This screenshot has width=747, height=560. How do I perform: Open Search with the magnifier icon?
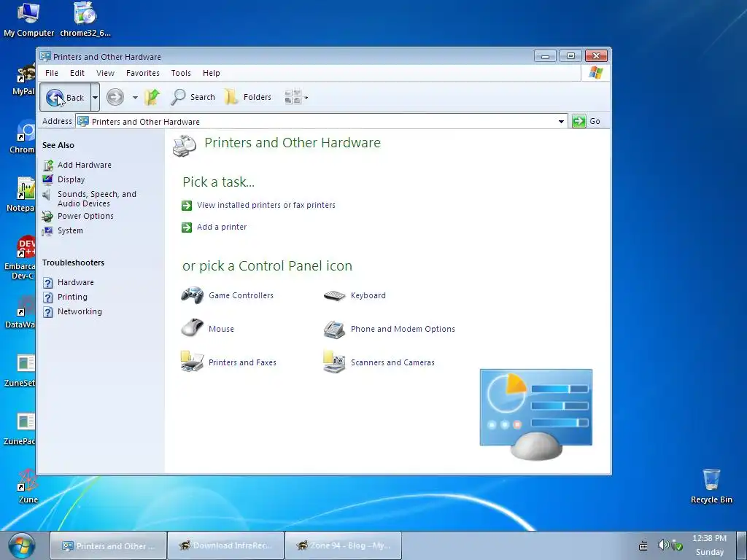click(178, 97)
